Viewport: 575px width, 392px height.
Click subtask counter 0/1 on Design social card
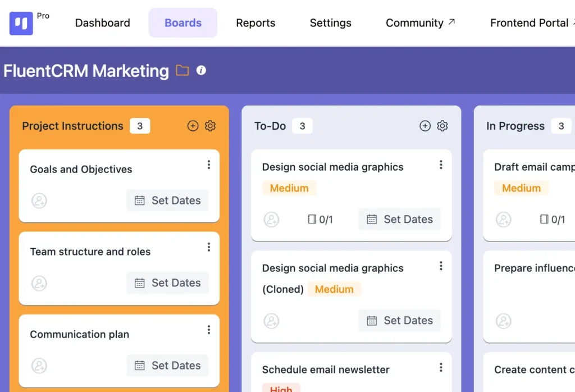[x=320, y=219]
